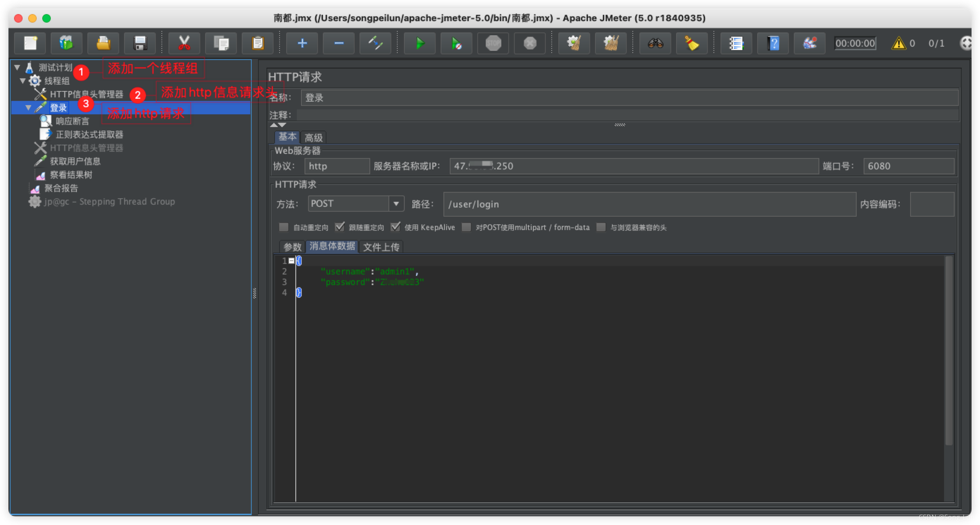Click the 端口号 6080 field
This screenshot has width=980, height=525.
909,166
